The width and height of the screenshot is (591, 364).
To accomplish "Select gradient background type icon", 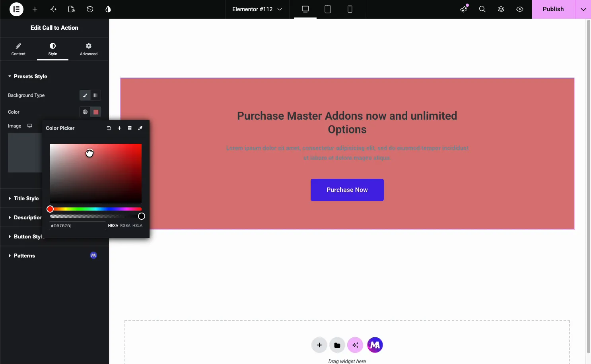I will 95,95.
